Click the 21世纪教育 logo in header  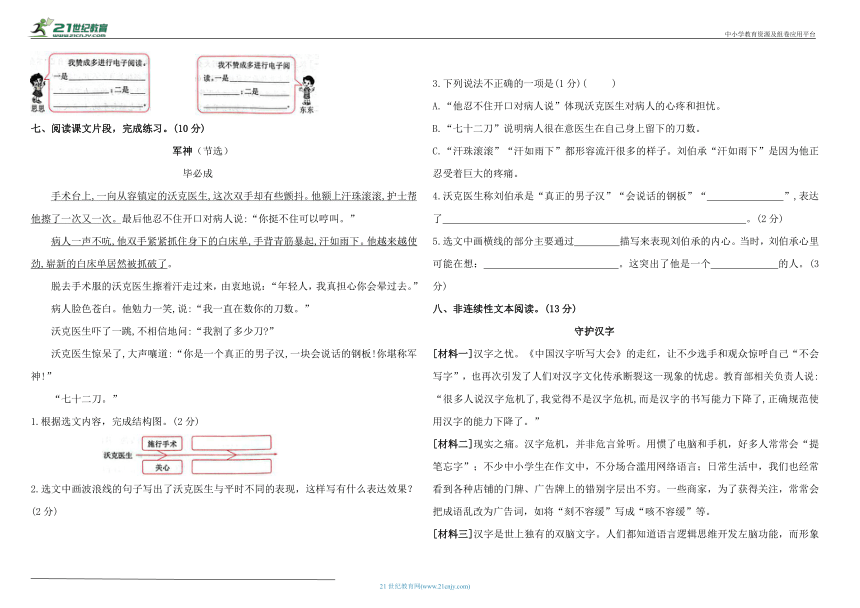69,27
